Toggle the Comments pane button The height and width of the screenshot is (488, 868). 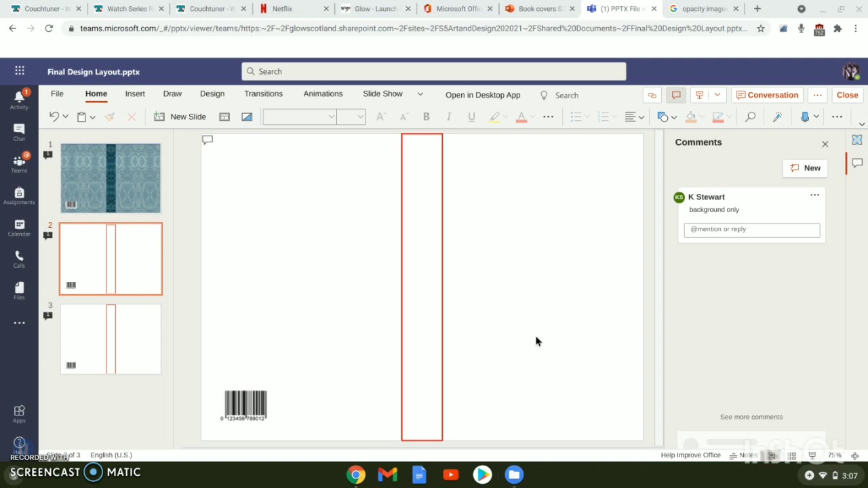click(x=675, y=95)
